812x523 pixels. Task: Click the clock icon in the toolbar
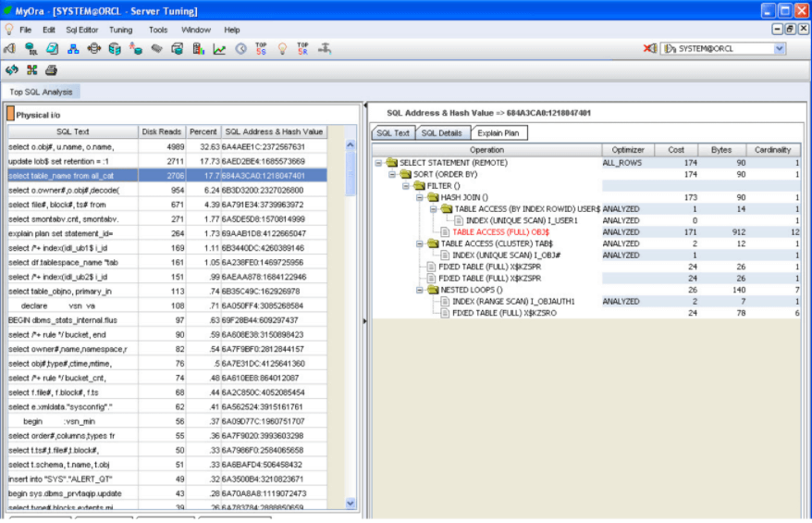point(240,49)
